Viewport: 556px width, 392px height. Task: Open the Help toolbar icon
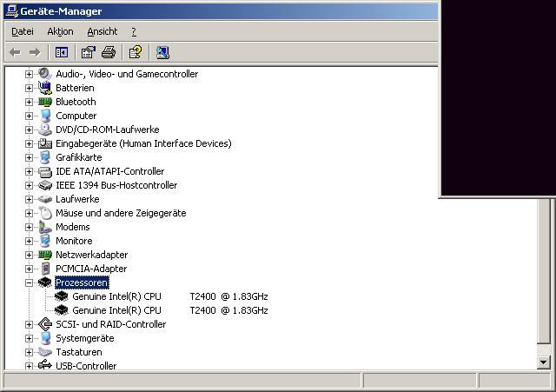(136, 52)
